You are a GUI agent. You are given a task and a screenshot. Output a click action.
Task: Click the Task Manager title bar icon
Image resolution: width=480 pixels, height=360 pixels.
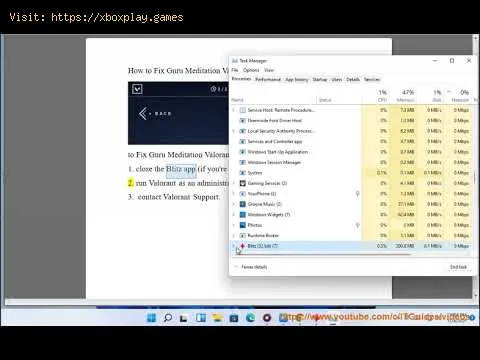(235, 61)
